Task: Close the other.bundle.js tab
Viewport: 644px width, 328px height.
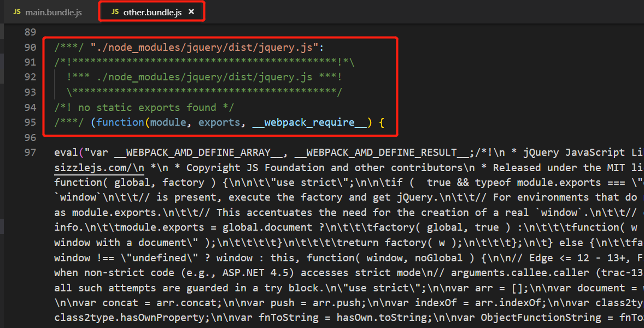Action: tap(191, 13)
